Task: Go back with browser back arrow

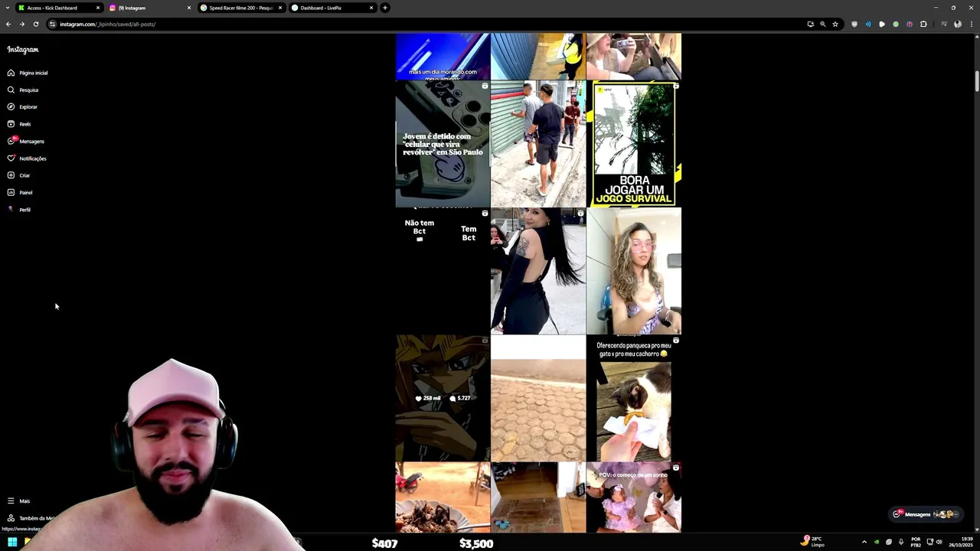Action: point(8,24)
